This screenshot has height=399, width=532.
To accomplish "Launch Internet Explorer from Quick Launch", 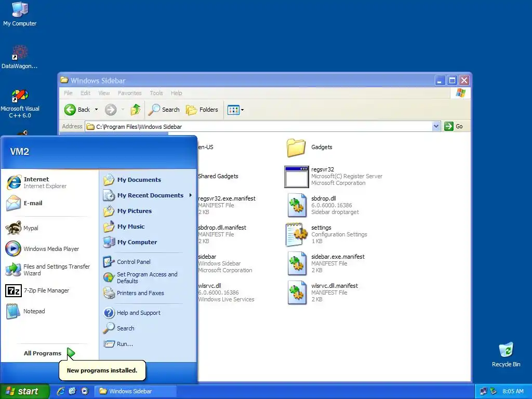I will [x=61, y=391].
